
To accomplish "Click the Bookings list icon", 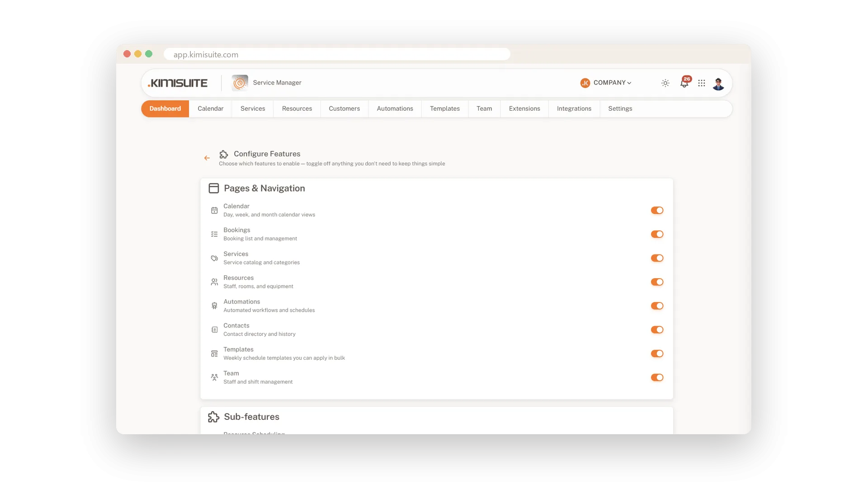I will point(214,235).
